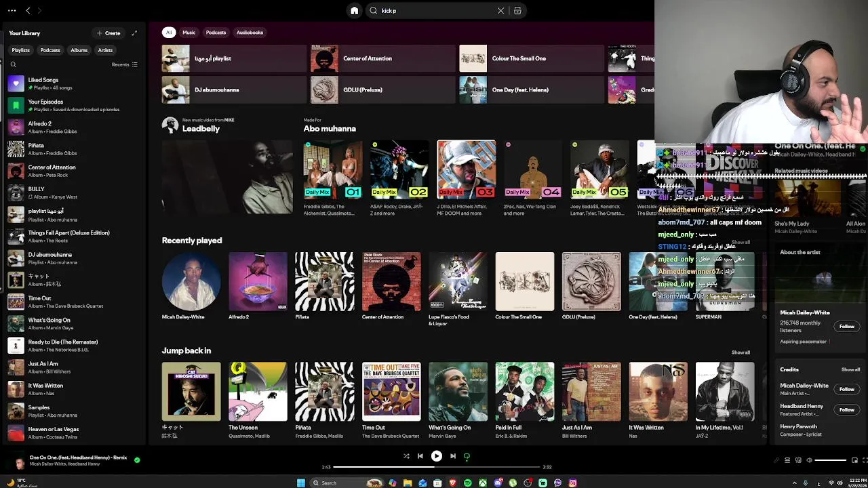Navigate forward with the right arrow
The height and width of the screenshot is (488, 868).
coord(39,11)
